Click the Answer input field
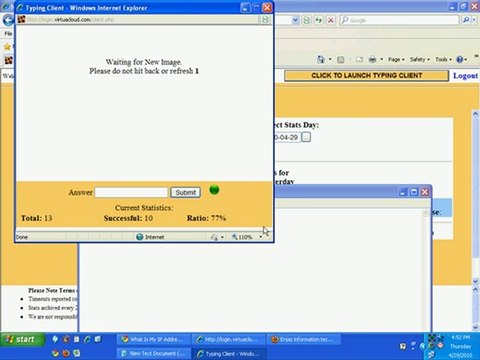This screenshot has height=360, width=480. click(x=131, y=192)
